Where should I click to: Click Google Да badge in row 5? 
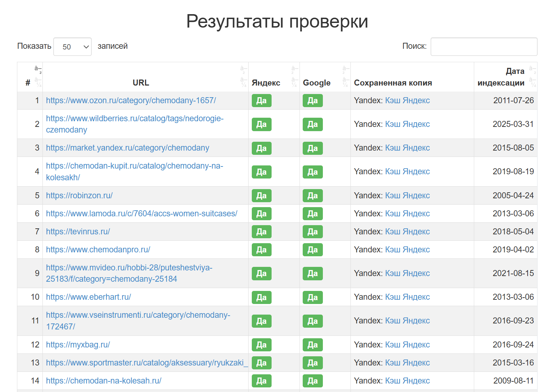click(x=313, y=195)
